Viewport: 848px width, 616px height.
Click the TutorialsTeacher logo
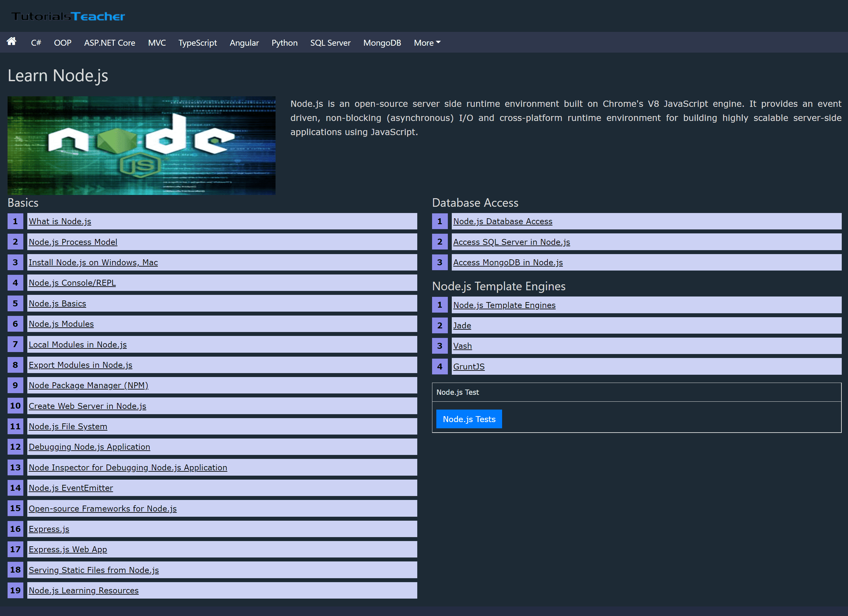[68, 16]
